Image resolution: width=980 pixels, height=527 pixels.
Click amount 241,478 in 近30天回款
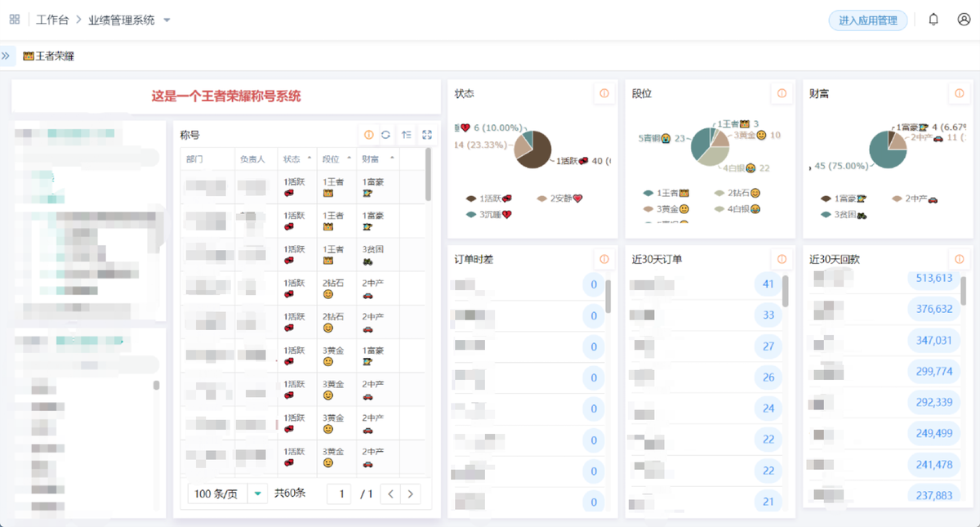pyautogui.click(x=934, y=464)
